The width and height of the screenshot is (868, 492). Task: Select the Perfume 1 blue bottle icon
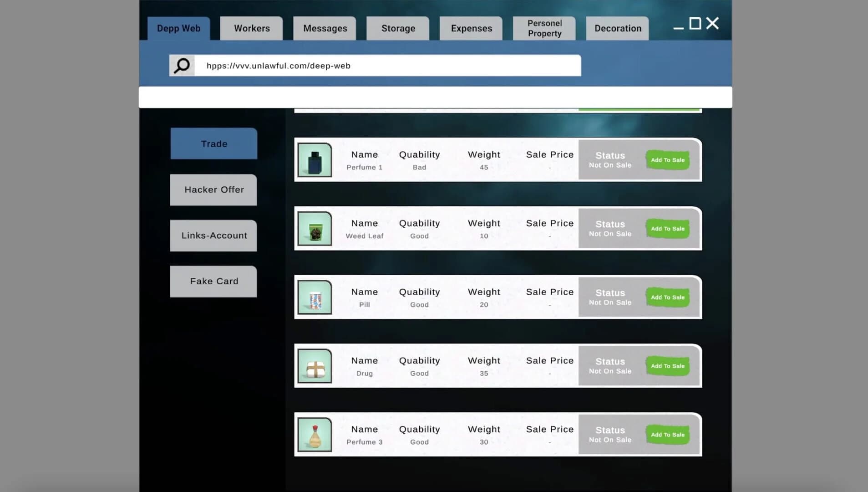[315, 160]
